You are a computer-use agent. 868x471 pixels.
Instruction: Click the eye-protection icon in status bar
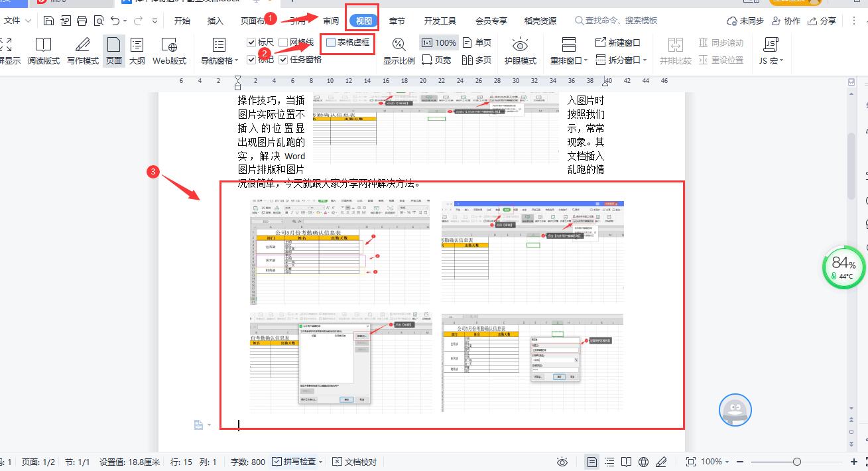(x=562, y=462)
